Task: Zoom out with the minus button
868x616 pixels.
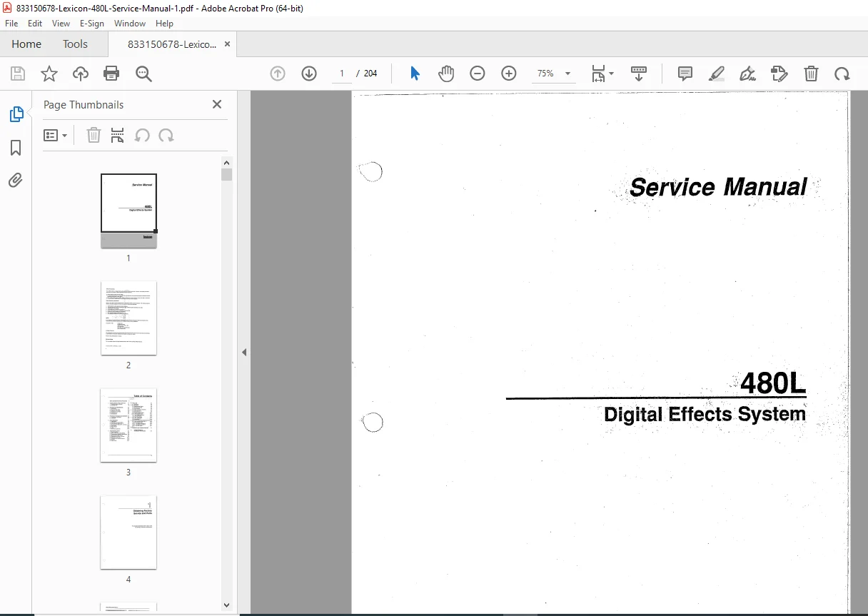Action: (x=478, y=74)
